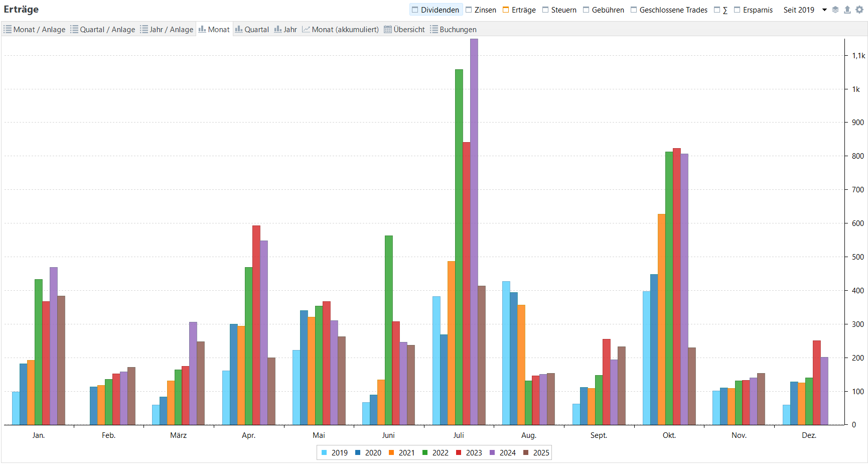Click the filter layers stack icon
This screenshot has height=464, width=868.
click(x=835, y=10)
